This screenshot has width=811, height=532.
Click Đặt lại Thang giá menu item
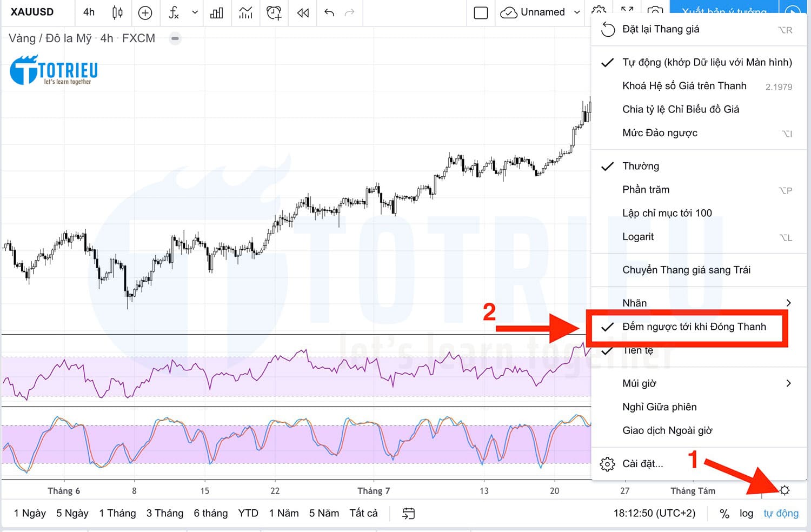click(x=699, y=29)
